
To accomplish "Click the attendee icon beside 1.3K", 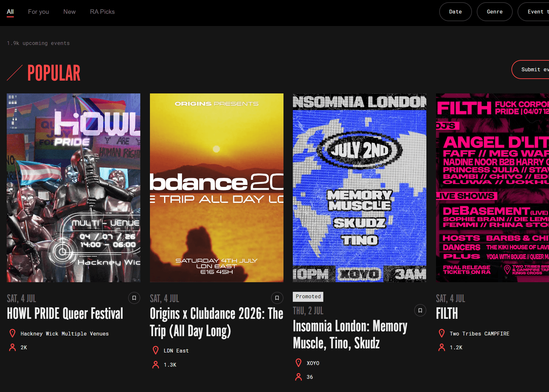I will (156, 365).
